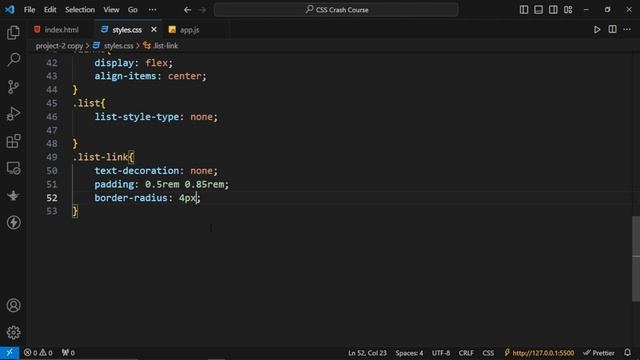
Task: Click the remote window indicator in status bar
Action: point(9,353)
